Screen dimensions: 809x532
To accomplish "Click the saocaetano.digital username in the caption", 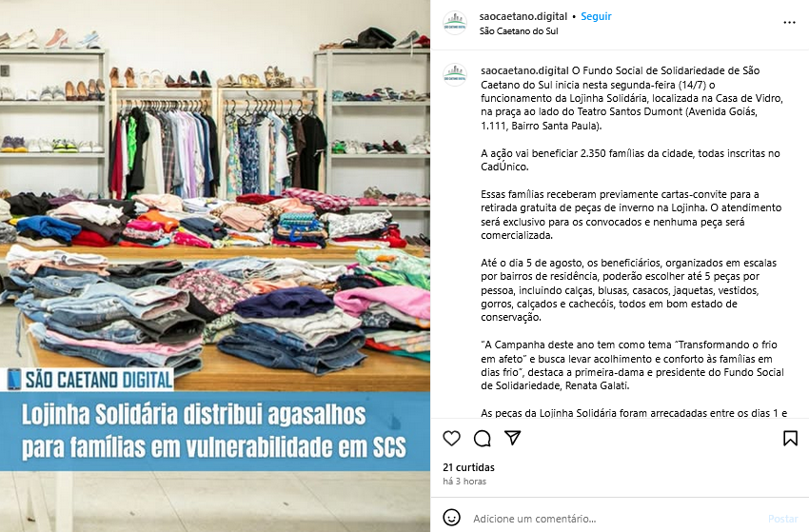I will click(524, 70).
